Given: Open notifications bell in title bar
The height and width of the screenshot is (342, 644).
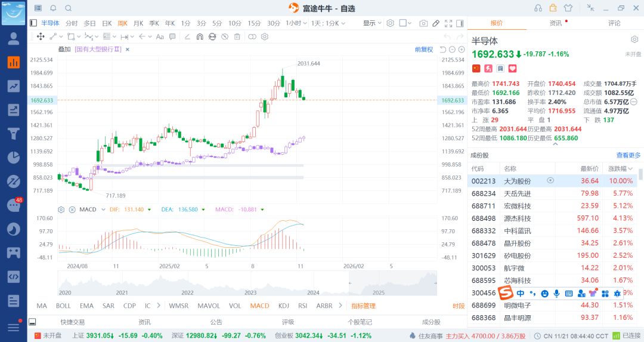Looking at the screenshot, I should tap(54, 8).
